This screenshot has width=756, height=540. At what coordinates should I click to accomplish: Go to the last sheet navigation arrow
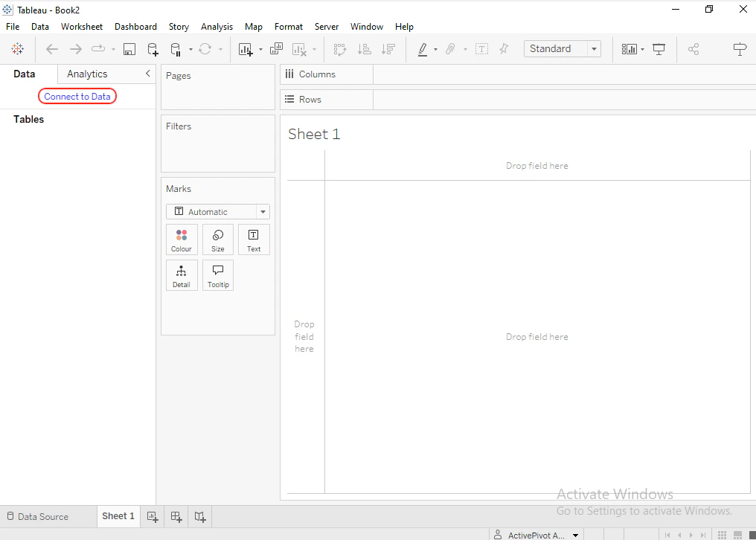[x=703, y=536]
